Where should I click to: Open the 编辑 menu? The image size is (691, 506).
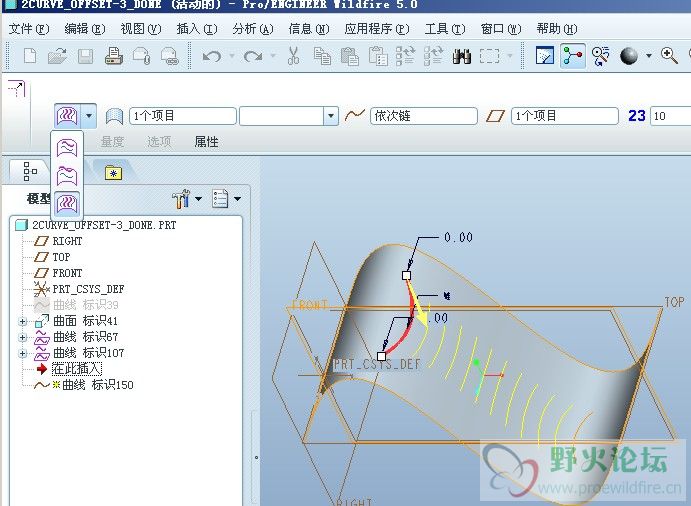[x=85, y=29]
